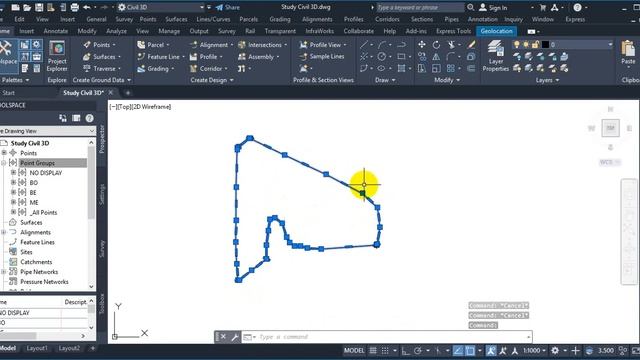
Task: Switch to the Analyze ribbon tab
Action: tap(116, 31)
